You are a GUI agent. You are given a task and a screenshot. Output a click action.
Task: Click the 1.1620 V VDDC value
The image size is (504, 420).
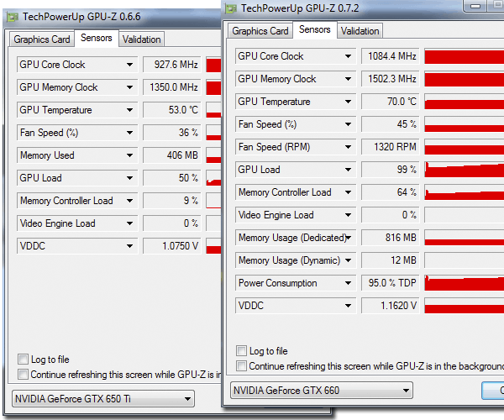(x=391, y=306)
